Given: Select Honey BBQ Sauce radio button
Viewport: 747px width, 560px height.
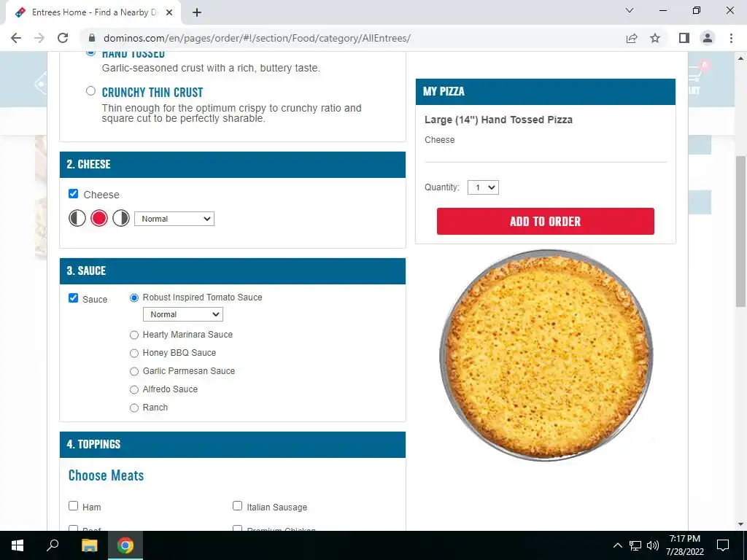Looking at the screenshot, I should 134,354.
